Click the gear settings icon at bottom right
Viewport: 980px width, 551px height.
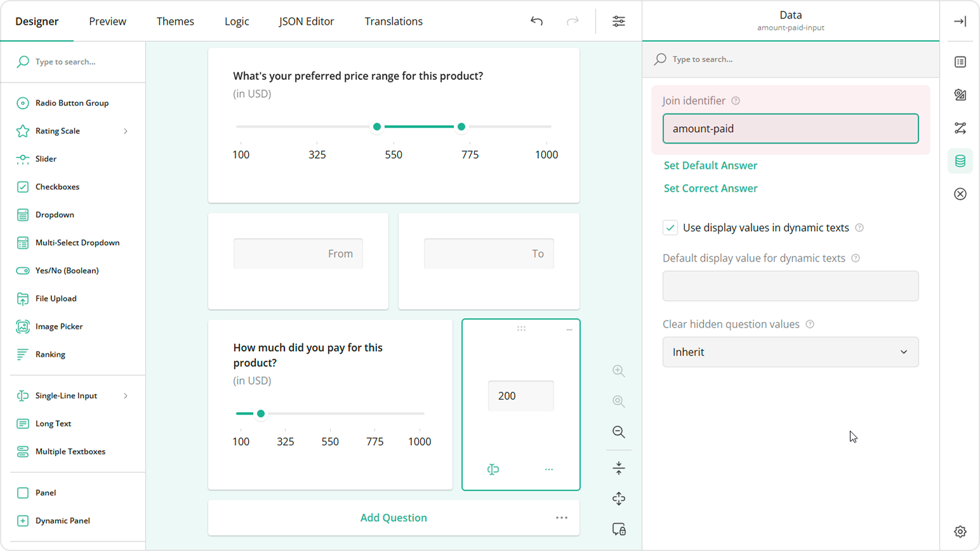pyautogui.click(x=960, y=531)
